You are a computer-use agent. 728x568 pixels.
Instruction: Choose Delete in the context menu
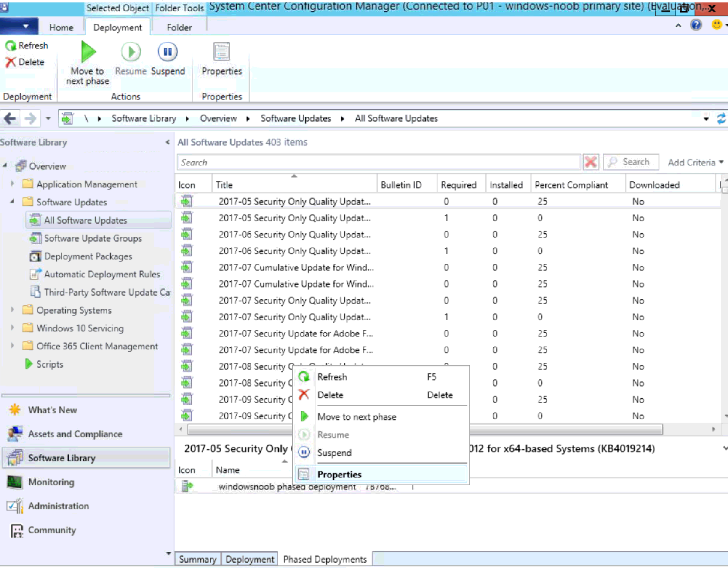(x=381, y=395)
